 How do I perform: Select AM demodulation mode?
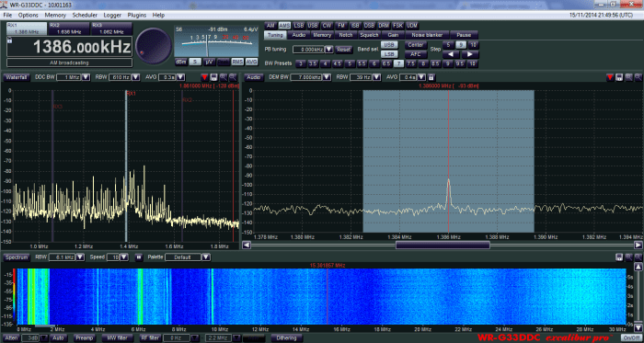[270, 25]
